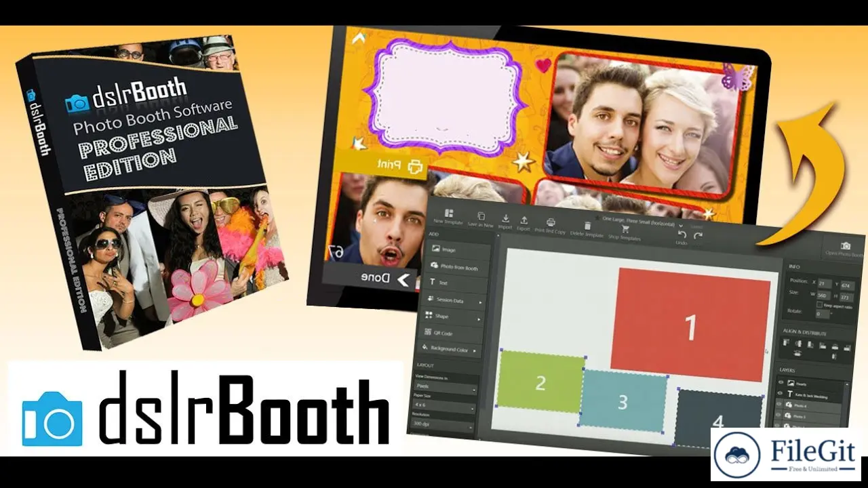Click the Redo arrow
868x488 pixels.
coord(698,235)
